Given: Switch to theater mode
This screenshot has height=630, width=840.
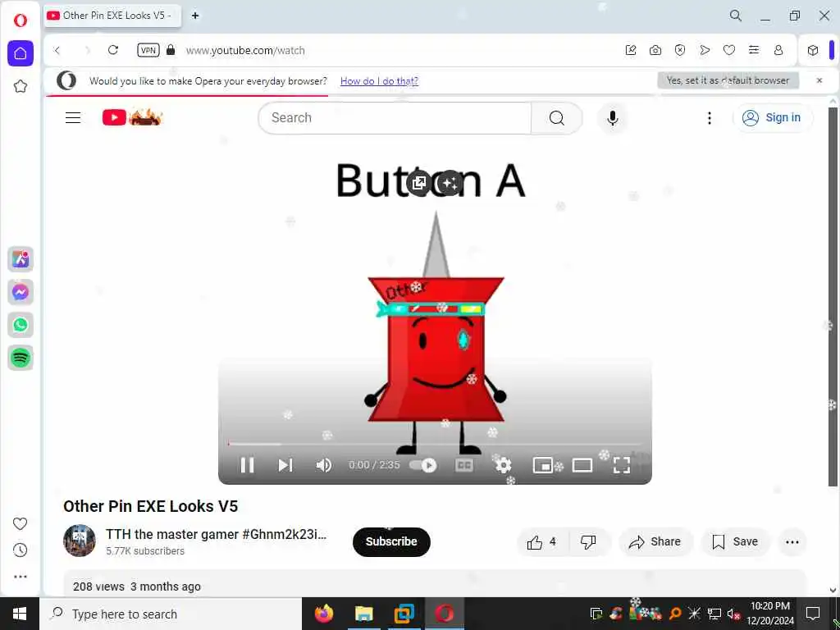Looking at the screenshot, I should pos(582,465).
